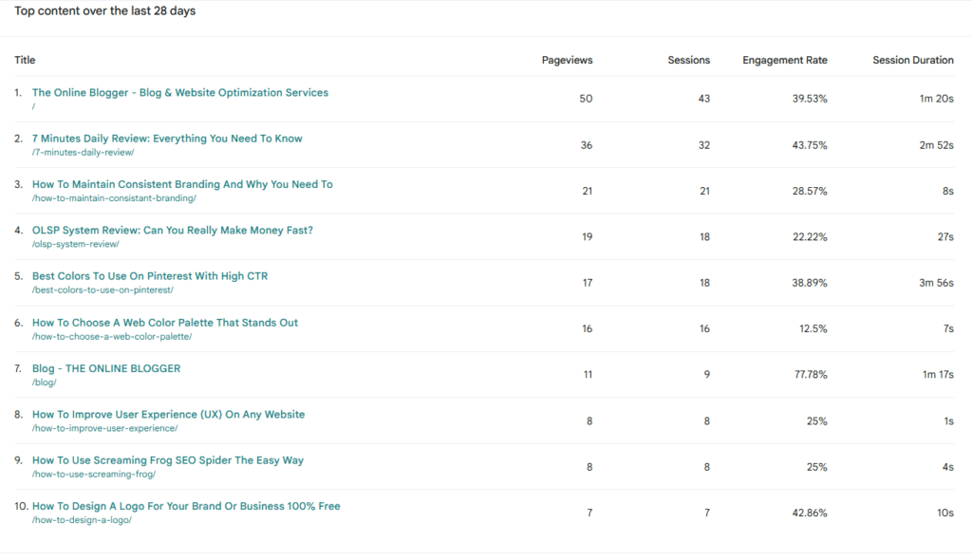This screenshot has width=972, height=560.
Task: Open How To Choose A Web Color Palette
Action: (164, 322)
